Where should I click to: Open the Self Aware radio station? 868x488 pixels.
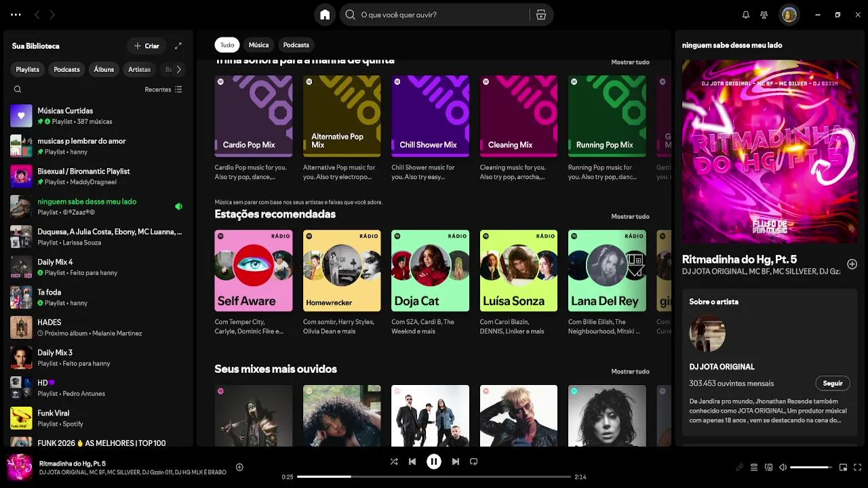point(254,283)
